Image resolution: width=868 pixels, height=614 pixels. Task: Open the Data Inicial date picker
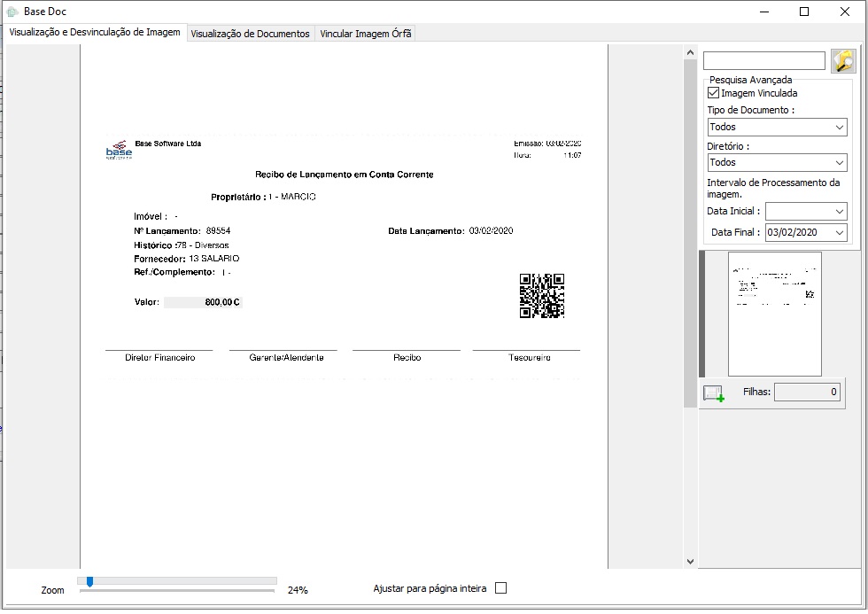(840, 213)
